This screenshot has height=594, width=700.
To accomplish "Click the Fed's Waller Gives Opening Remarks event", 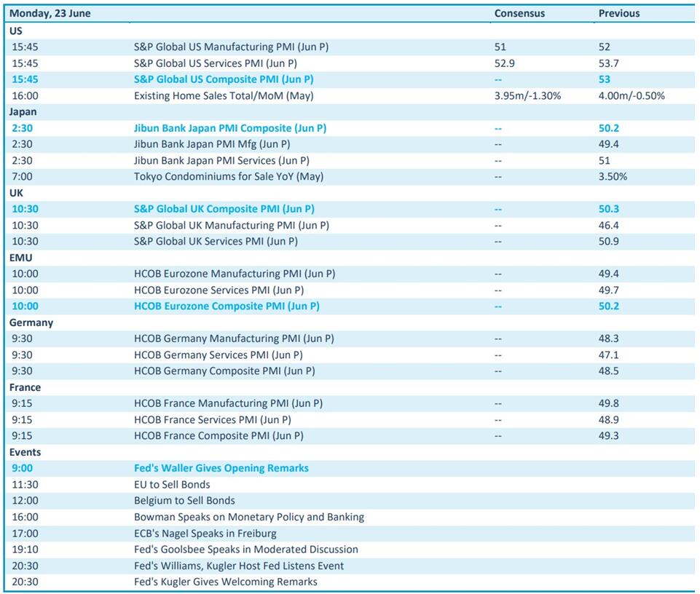I will coord(221,468).
